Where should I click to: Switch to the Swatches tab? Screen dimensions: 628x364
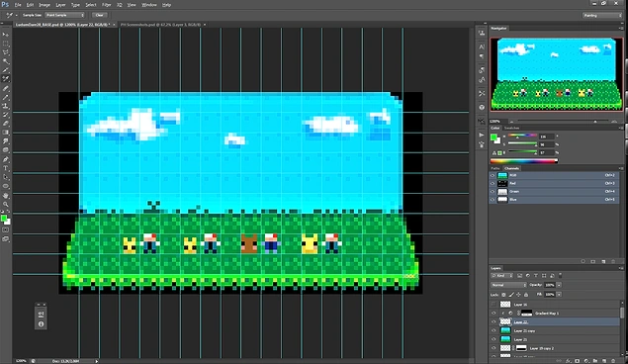pos(511,129)
